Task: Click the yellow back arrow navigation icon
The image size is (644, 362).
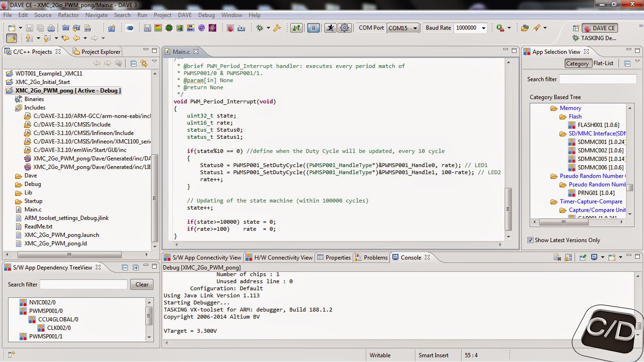Action: point(76,38)
